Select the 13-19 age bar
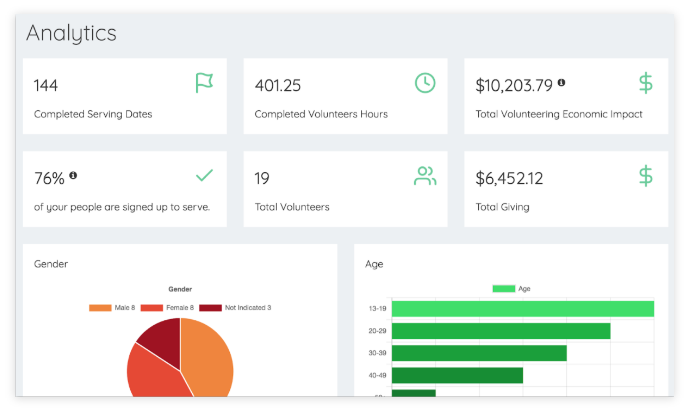 point(523,308)
